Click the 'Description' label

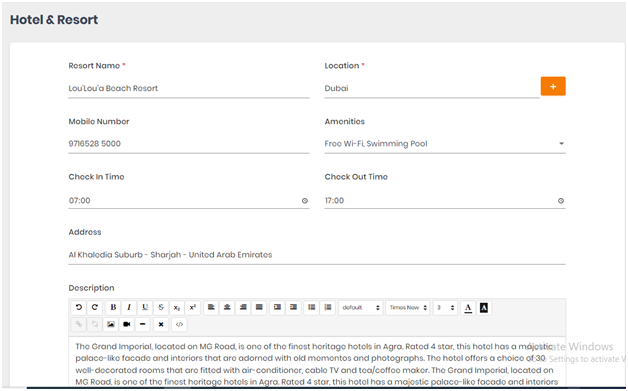(91, 288)
